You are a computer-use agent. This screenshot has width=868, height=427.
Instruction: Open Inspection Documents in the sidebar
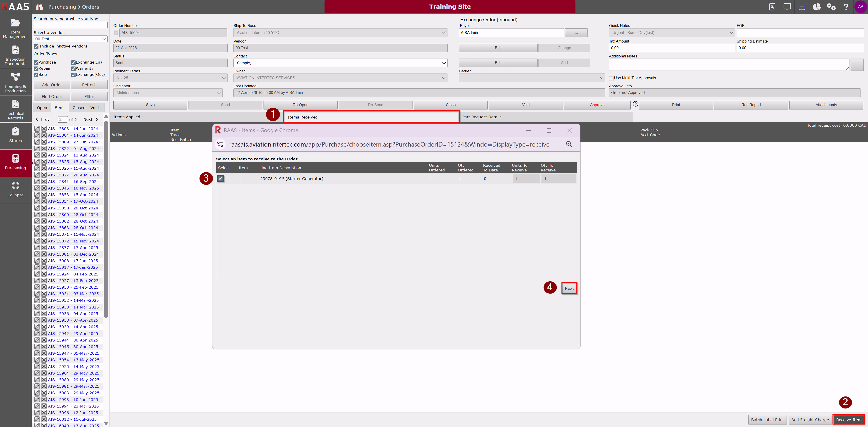16,55
